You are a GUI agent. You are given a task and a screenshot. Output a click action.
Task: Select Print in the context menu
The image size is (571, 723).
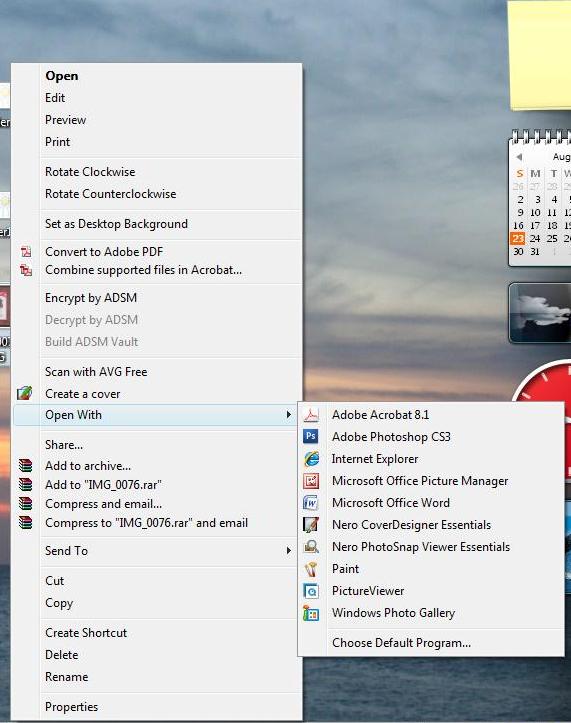click(58, 142)
